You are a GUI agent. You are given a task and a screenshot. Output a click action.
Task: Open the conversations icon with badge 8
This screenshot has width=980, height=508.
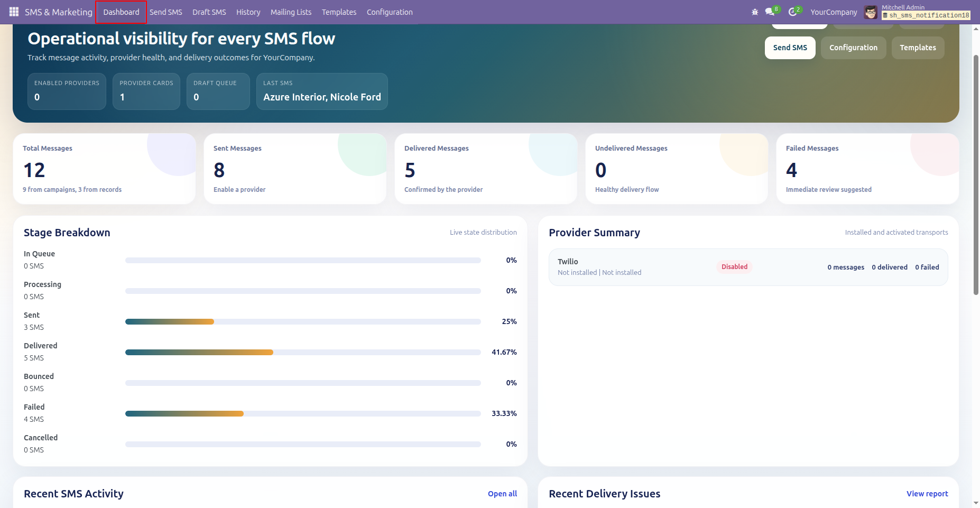[x=772, y=11]
